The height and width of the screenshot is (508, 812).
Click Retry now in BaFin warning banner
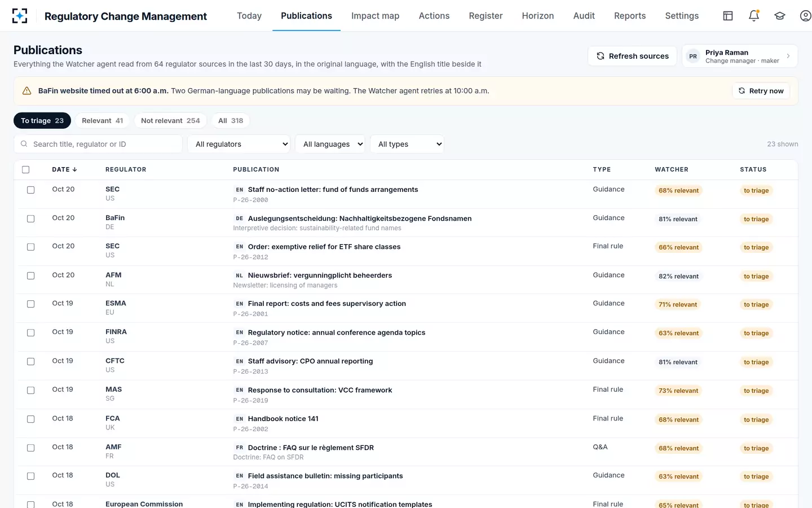(761, 91)
